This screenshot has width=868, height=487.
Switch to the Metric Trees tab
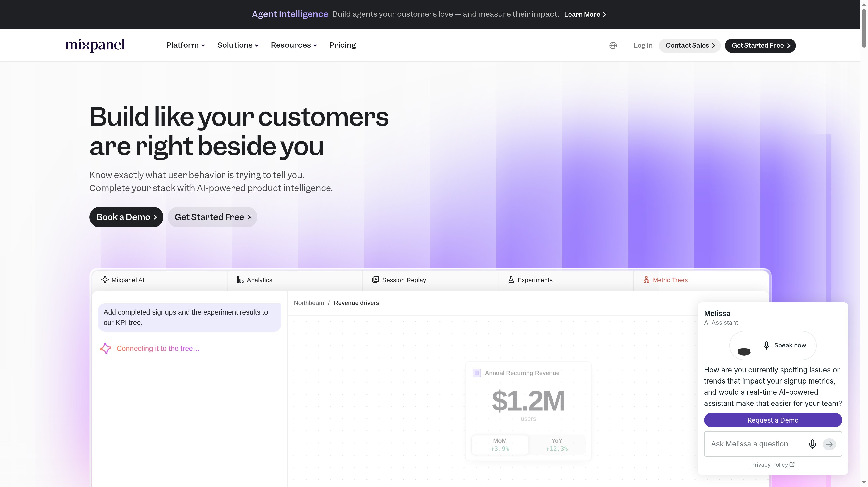tap(701, 280)
